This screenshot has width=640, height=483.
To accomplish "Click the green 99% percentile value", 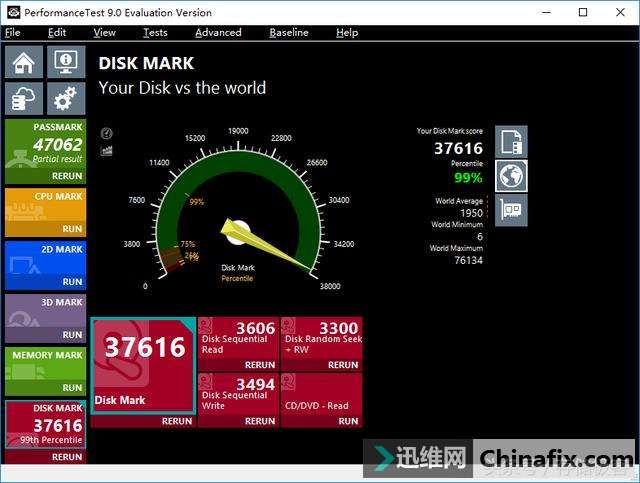I will pos(468,178).
